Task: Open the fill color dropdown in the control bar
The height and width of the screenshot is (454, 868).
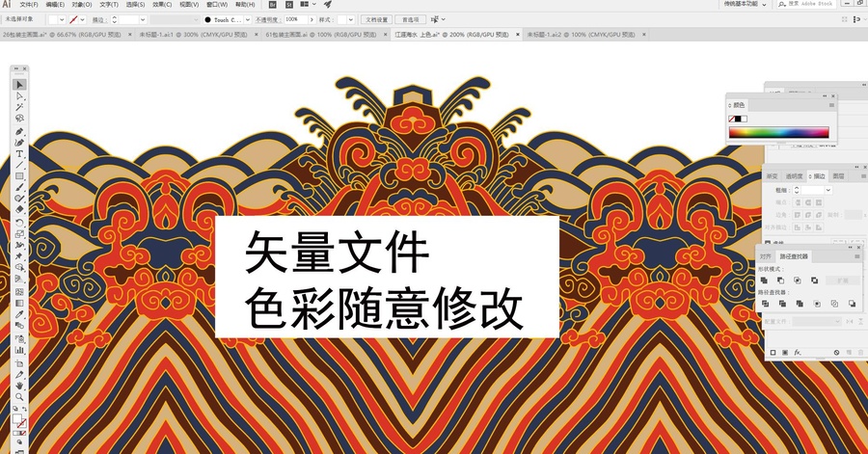Action: [62, 20]
